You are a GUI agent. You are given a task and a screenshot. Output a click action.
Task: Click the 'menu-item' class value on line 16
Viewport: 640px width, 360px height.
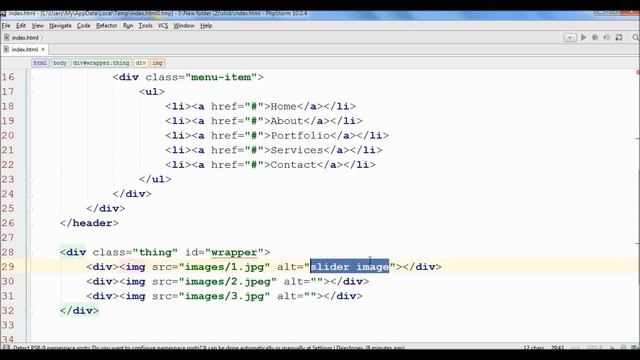click(221, 77)
